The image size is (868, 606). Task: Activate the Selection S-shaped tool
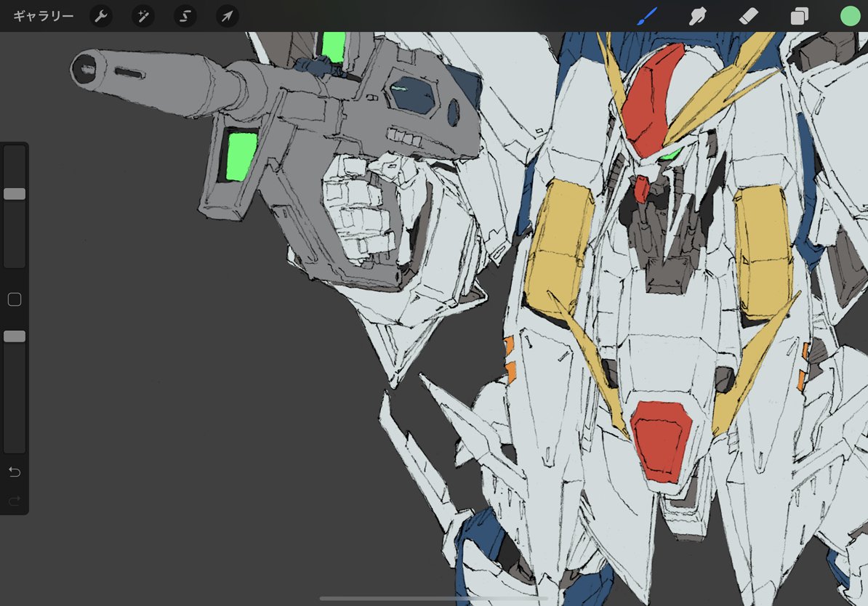[x=185, y=16]
